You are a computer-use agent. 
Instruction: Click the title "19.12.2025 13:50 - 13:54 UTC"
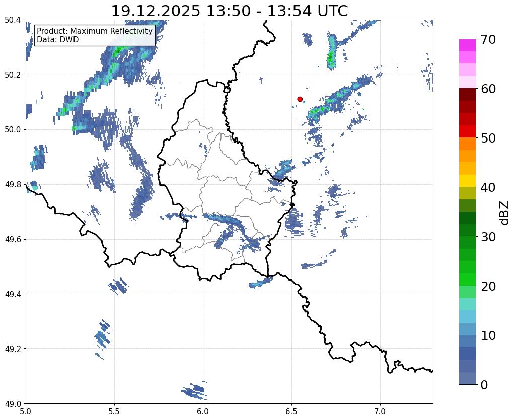coord(230,11)
